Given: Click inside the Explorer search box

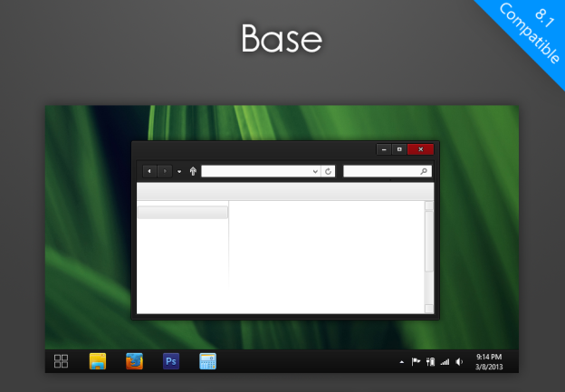Looking at the screenshot, I should click(380, 171).
